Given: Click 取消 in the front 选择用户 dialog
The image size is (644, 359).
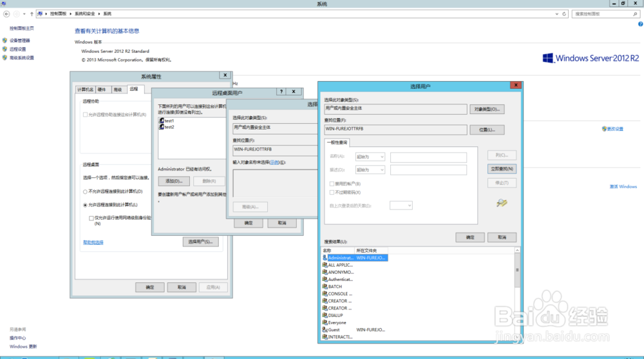Looking at the screenshot, I should click(x=502, y=237).
